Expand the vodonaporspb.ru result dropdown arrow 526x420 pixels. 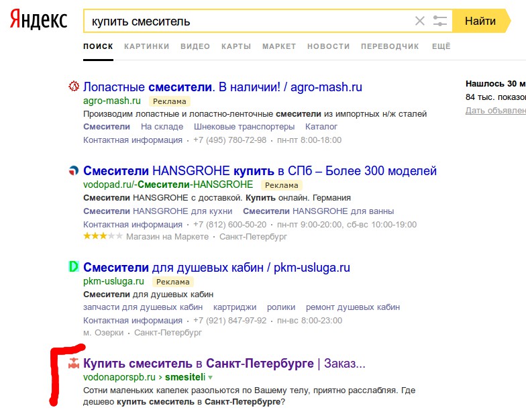(210, 378)
